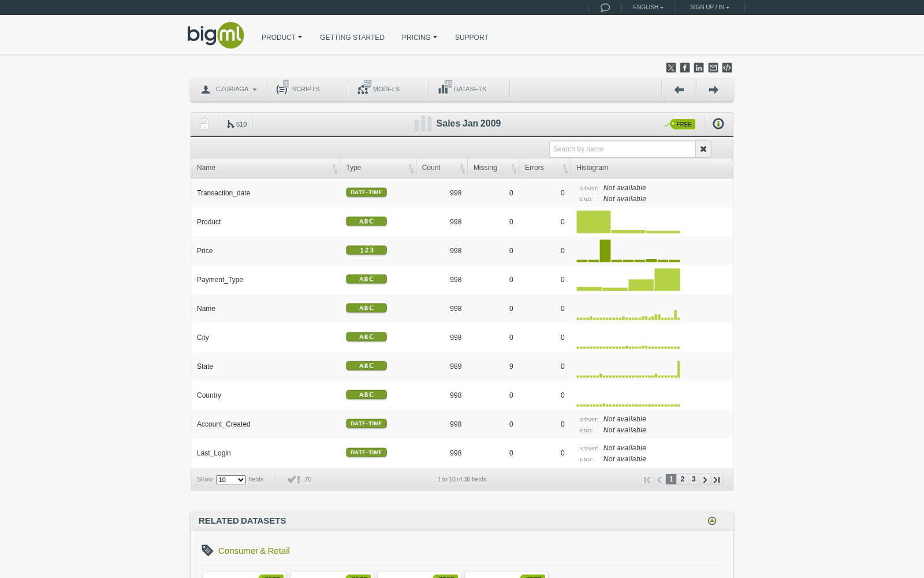Click the Transaction_date field name
Viewport: 924px width, 578px height.
point(223,193)
